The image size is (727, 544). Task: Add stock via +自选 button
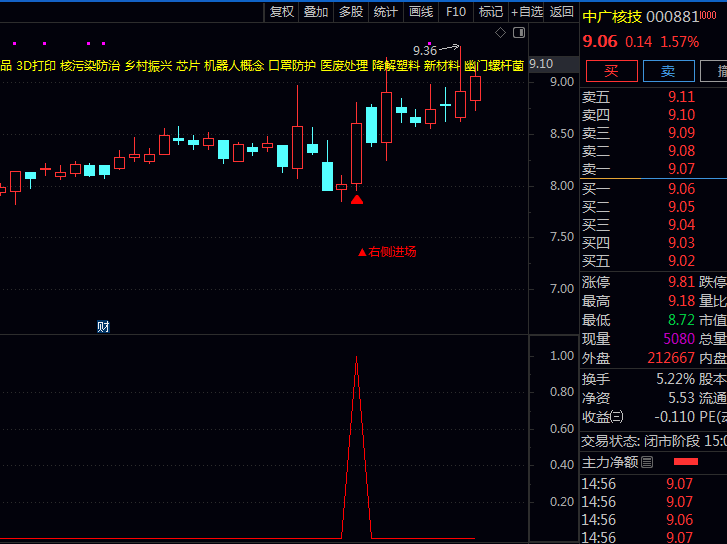[526, 12]
